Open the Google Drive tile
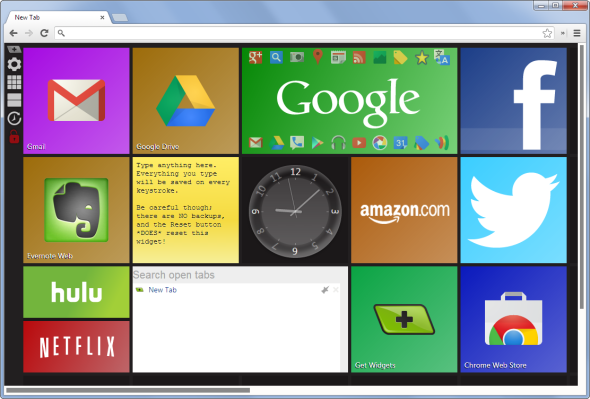 click(186, 101)
